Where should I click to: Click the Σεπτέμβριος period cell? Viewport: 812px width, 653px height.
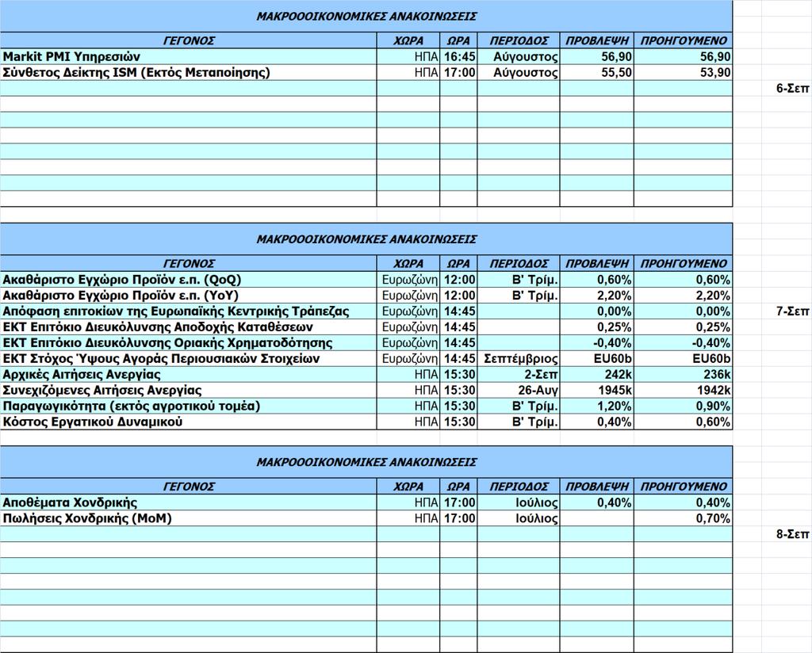pos(519,358)
